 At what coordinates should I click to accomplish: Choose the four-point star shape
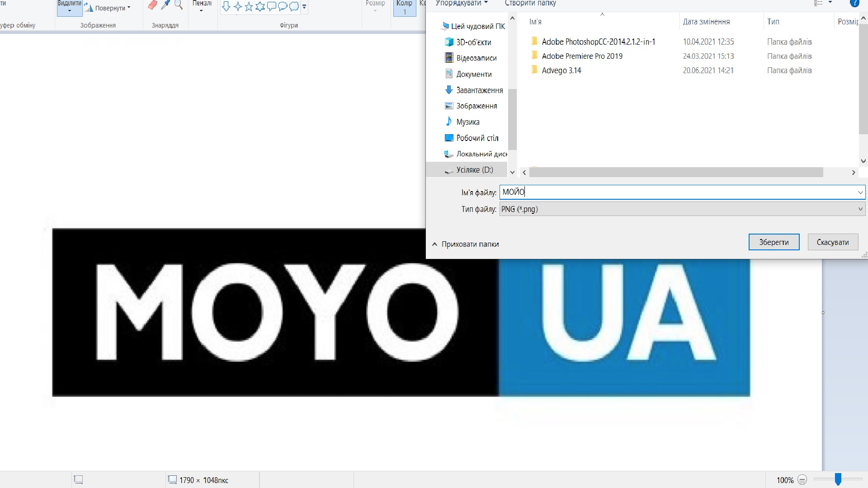click(238, 6)
